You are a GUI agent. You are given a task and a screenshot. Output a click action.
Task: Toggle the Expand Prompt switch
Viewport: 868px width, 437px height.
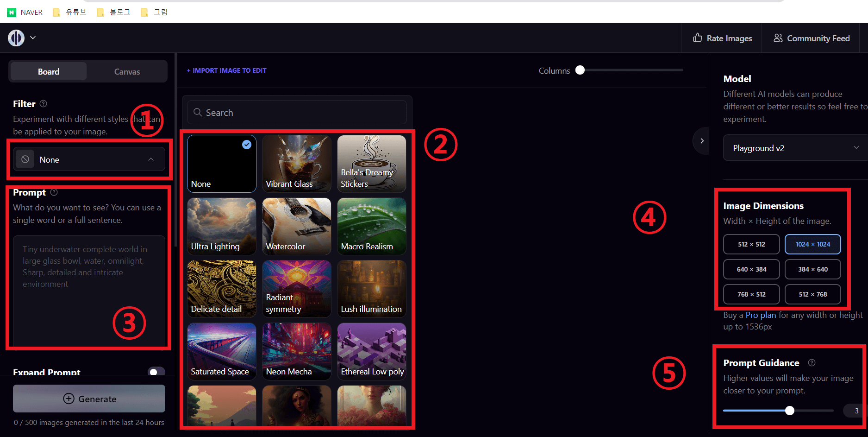coord(156,372)
